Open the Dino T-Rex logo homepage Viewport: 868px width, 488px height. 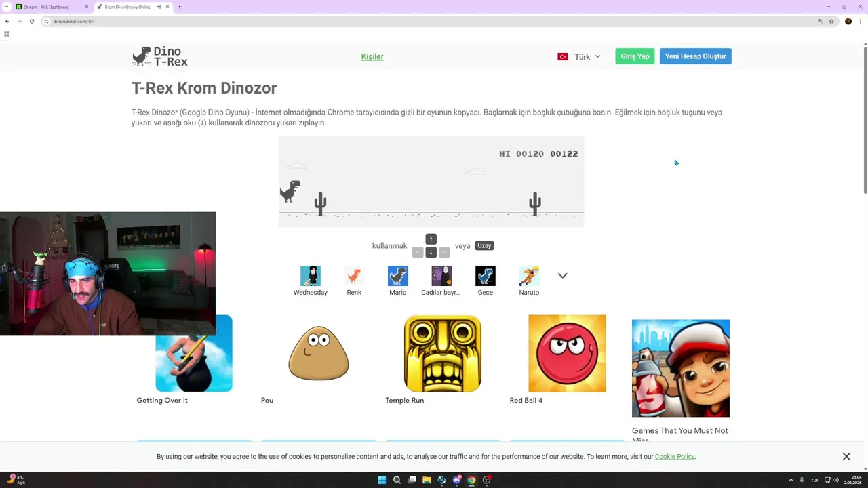[x=160, y=56]
